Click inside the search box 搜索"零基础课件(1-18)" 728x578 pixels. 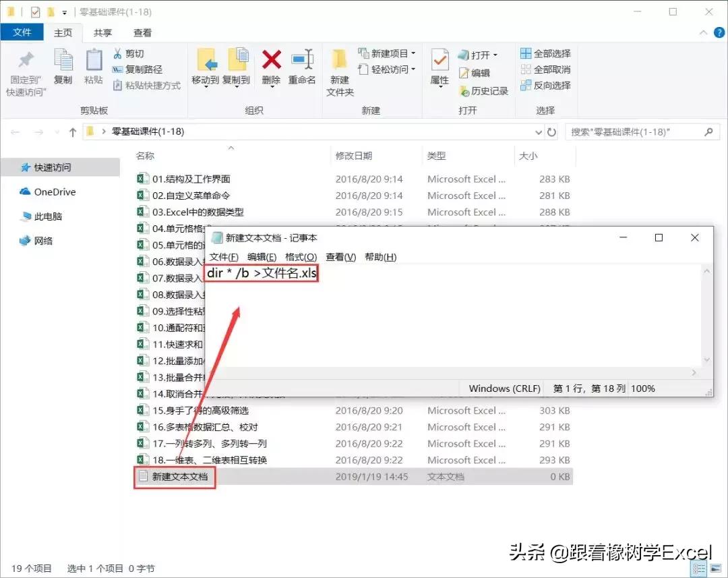click(x=640, y=132)
